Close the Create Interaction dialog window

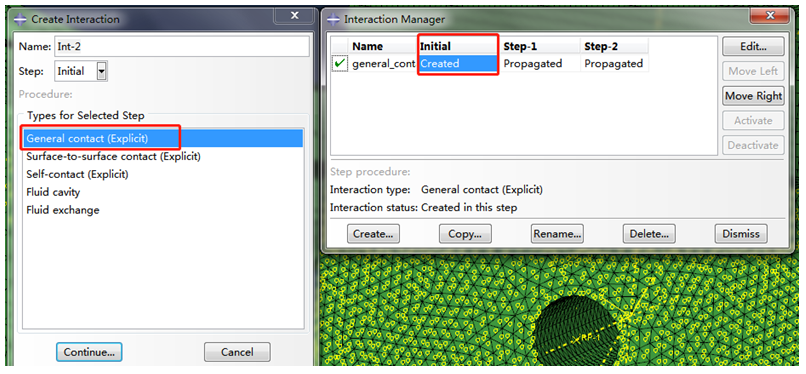point(295,15)
